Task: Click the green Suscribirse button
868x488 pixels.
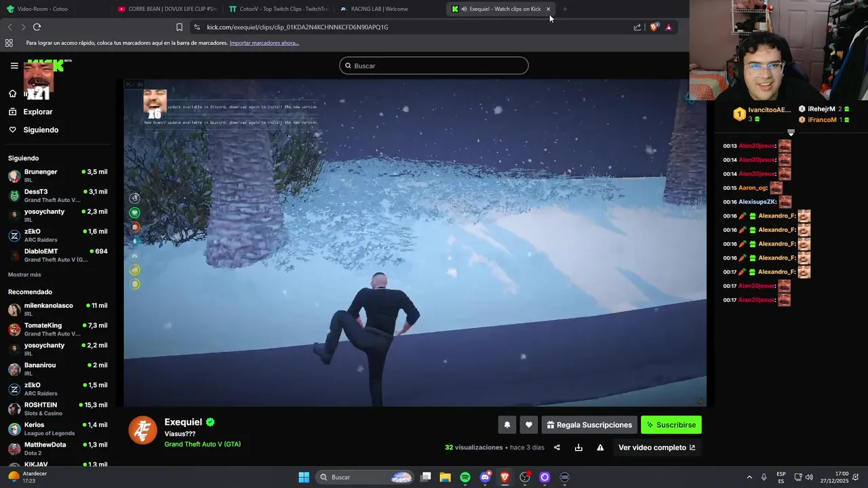Action: pos(671,425)
